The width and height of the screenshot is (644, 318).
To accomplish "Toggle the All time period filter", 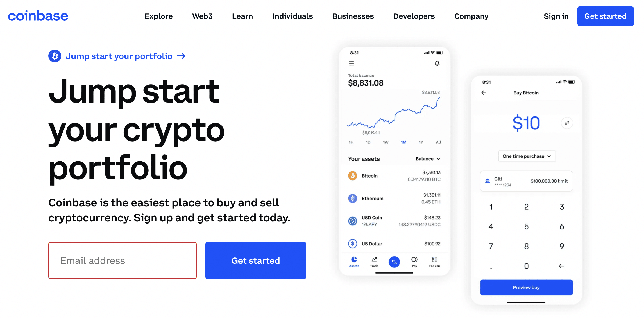I will (437, 143).
